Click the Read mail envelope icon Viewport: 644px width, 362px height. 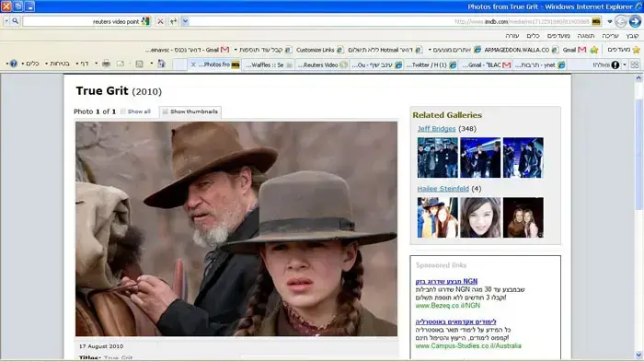click(120, 64)
